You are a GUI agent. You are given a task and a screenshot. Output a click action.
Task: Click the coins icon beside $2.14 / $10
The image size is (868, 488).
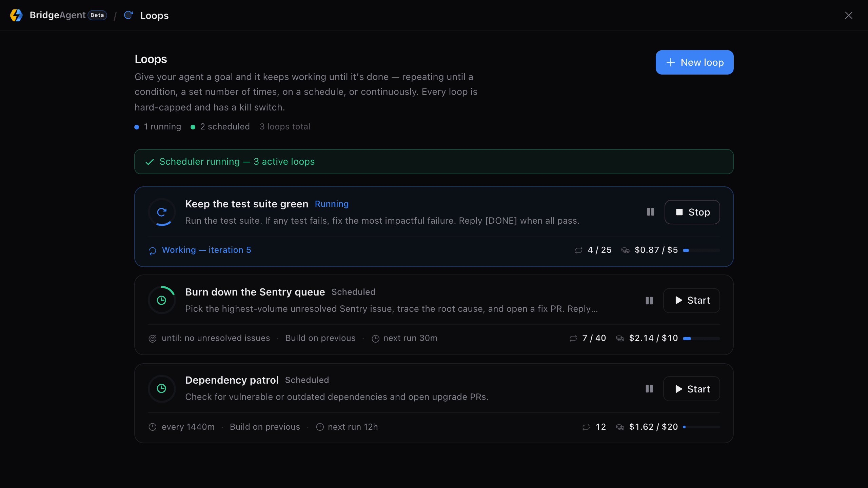pos(620,338)
